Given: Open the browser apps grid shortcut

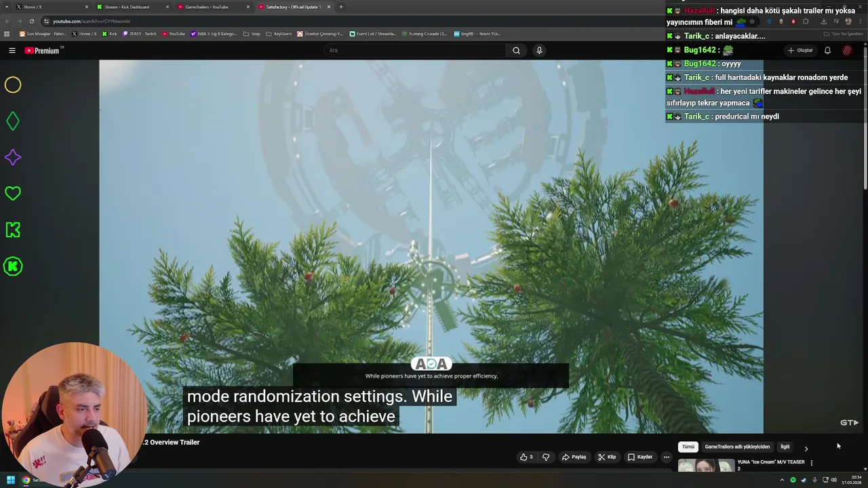Looking at the screenshot, I should click(x=7, y=34).
